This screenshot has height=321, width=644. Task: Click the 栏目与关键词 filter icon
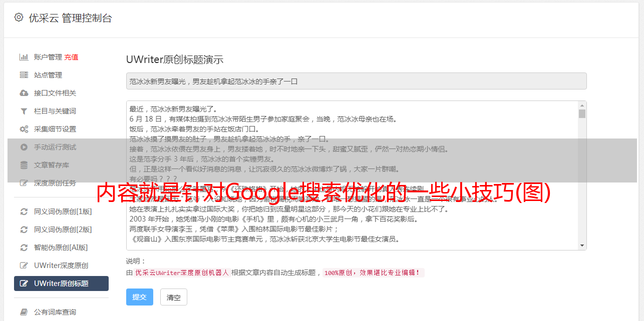(24, 111)
